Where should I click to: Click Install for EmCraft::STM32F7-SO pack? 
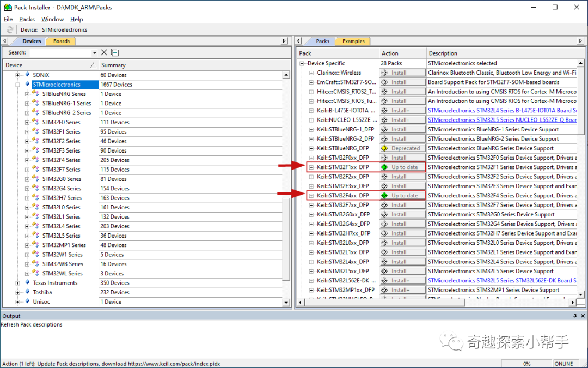[402, 82]
